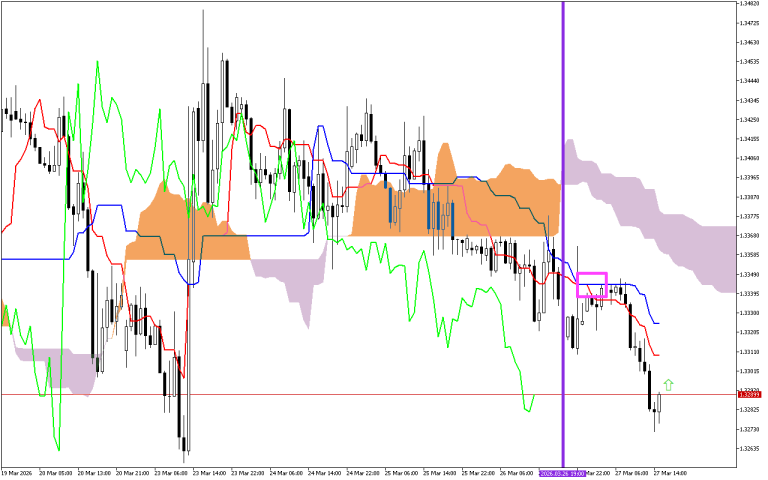Click the 1.33680 price scale label
The image size is (768, 480).
[749, 236]
